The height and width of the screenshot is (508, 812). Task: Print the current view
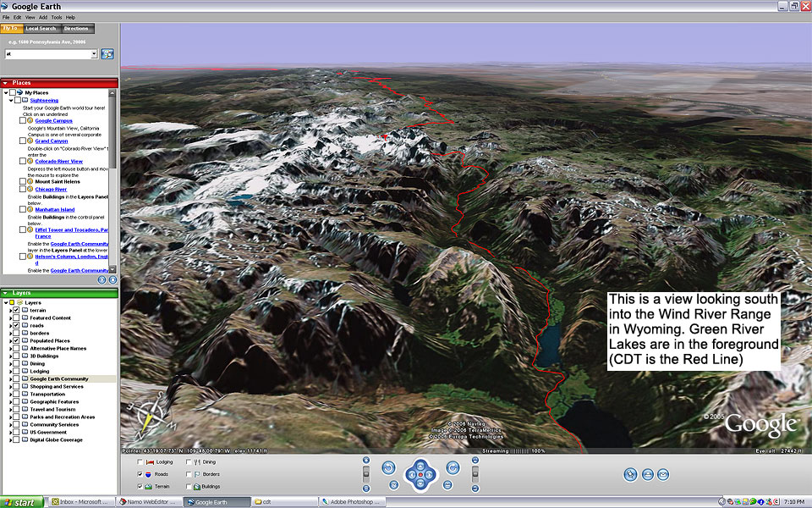coord(647,474)
